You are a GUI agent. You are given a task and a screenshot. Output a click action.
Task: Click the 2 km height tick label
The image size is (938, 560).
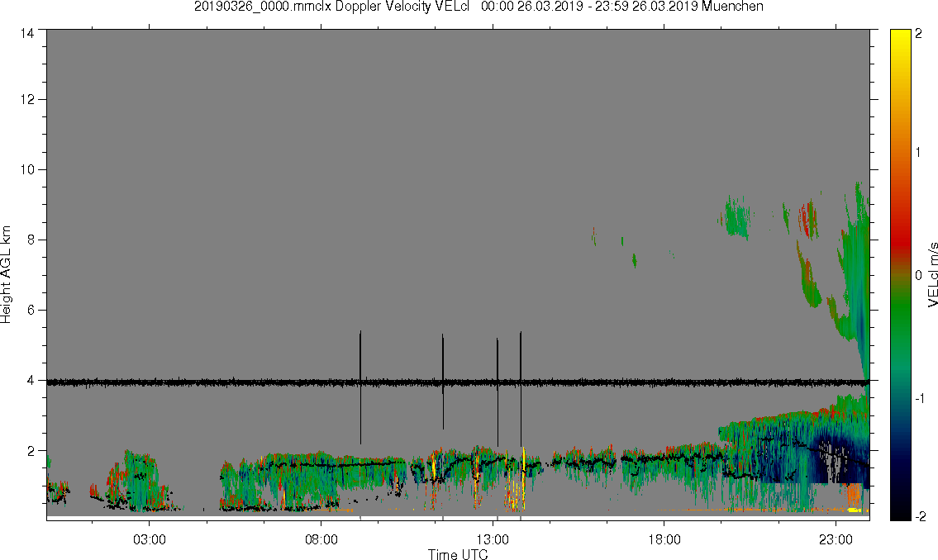tap(31, 451)
